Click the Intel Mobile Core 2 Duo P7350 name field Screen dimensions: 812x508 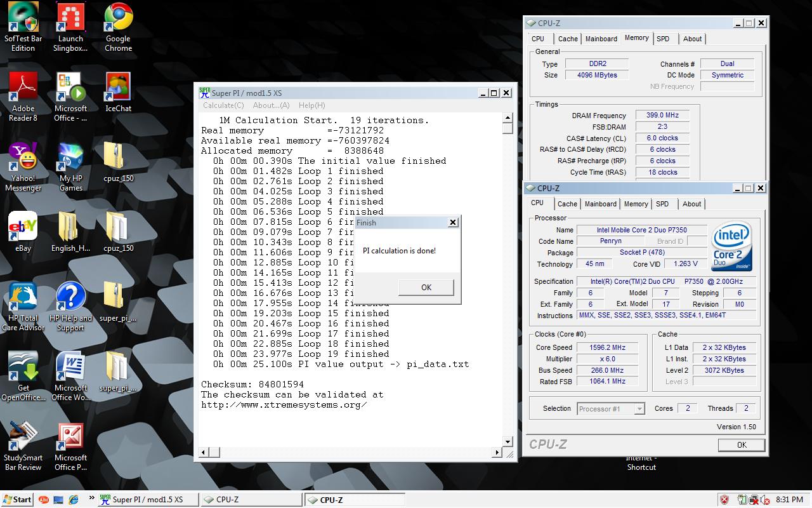click(641, 230)
